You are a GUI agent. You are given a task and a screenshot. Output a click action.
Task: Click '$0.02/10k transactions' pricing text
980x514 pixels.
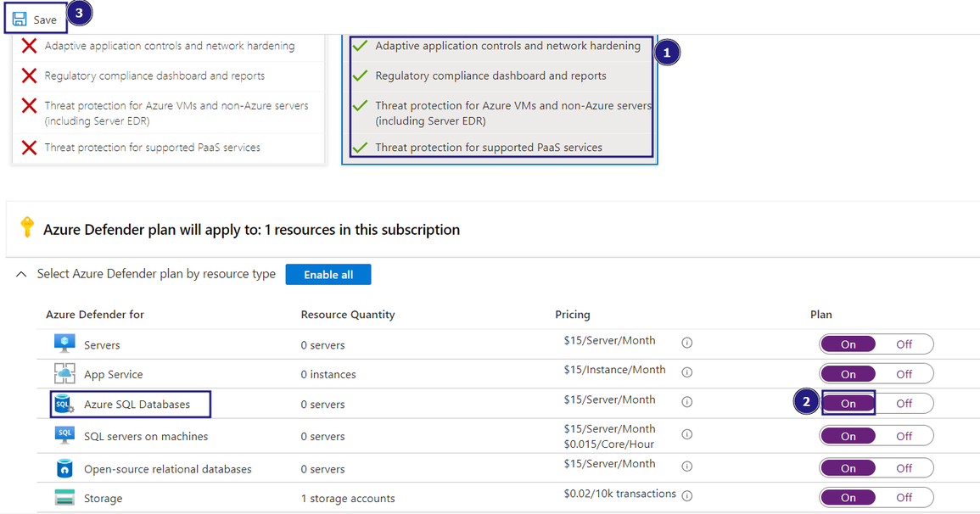(x=619, y=494)
